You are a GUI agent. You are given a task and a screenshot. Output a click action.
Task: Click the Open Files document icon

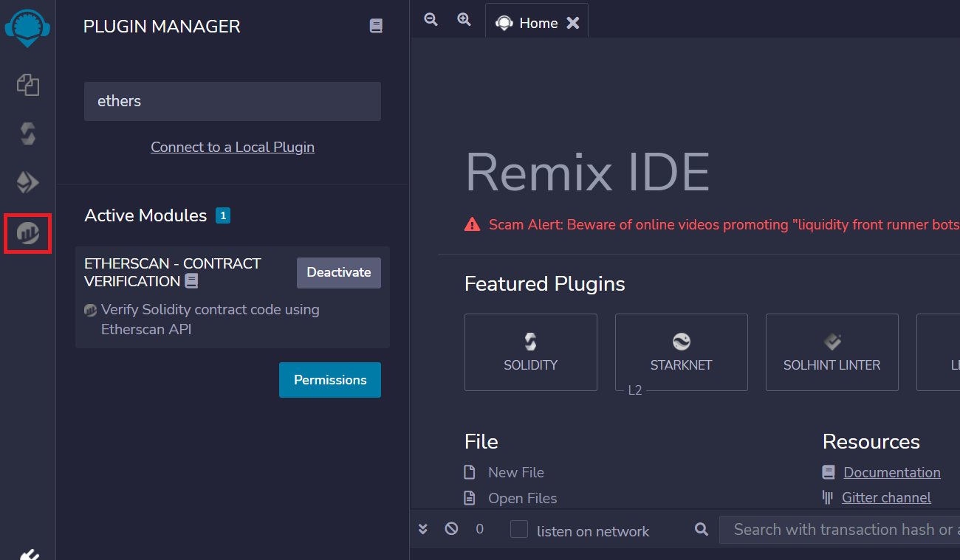[x=469, y=498]
